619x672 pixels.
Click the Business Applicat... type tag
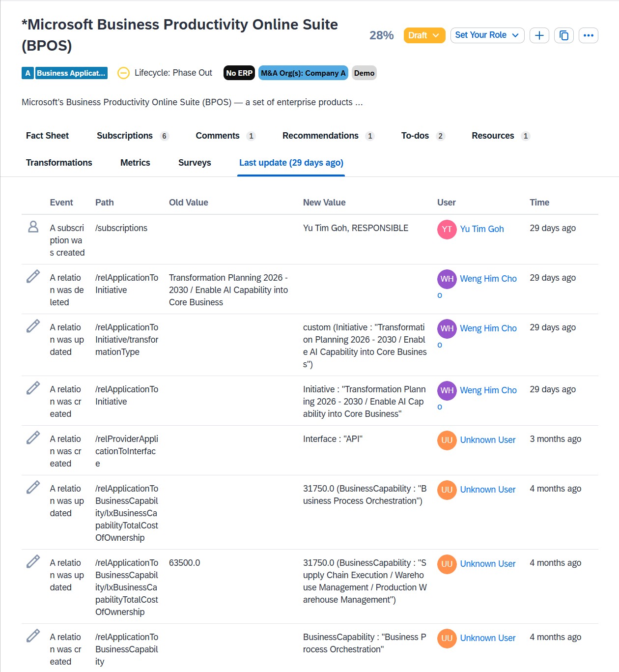pos(71,73)
